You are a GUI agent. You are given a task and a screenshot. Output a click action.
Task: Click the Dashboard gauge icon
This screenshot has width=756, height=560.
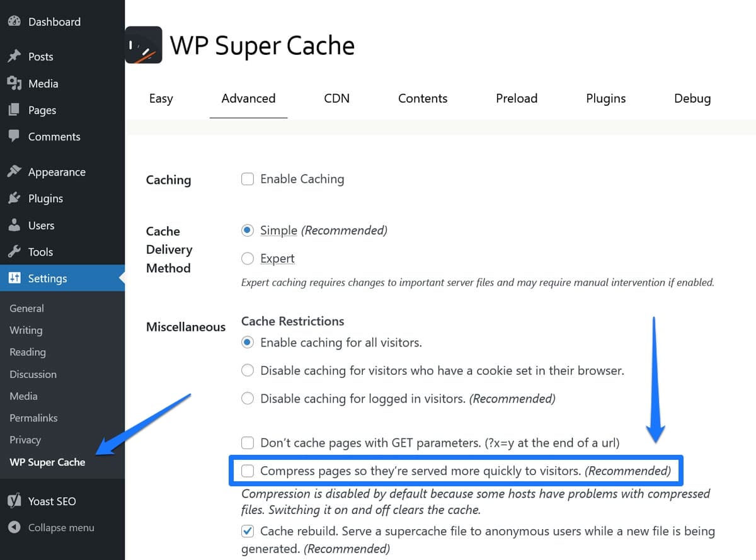(x=14, y=21)
